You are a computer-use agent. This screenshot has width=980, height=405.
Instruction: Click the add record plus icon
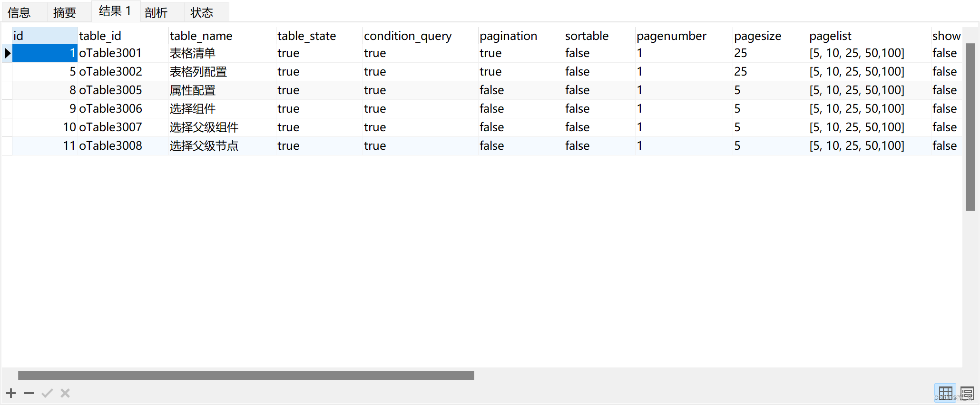[11, 393]
